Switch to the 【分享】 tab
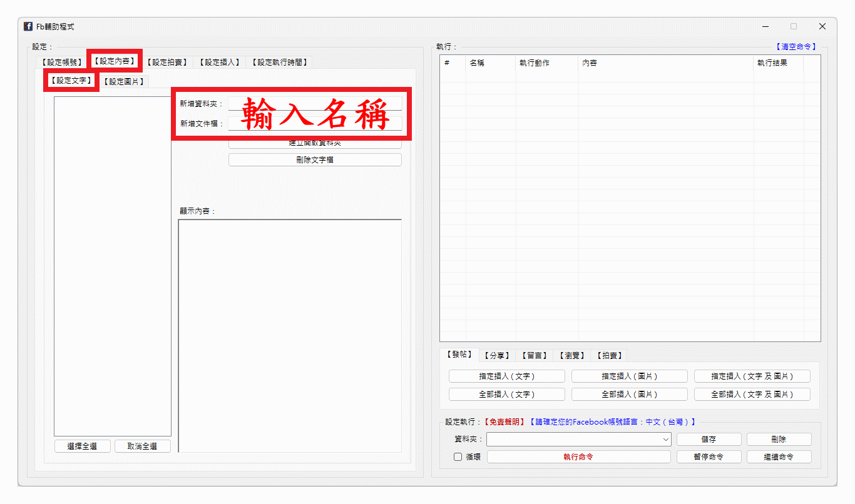 pyautogui.click(x=498, y=356)
